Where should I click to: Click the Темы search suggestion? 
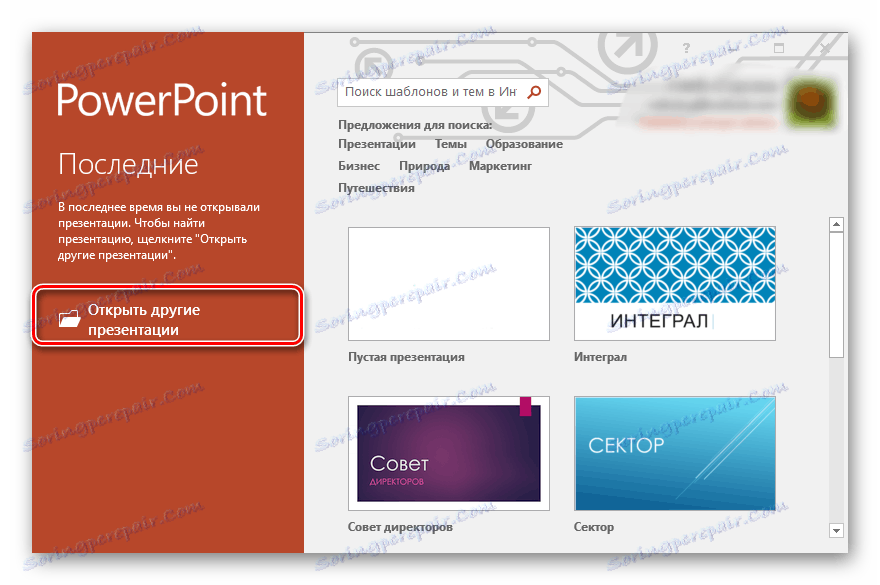(x=450, y=143)
